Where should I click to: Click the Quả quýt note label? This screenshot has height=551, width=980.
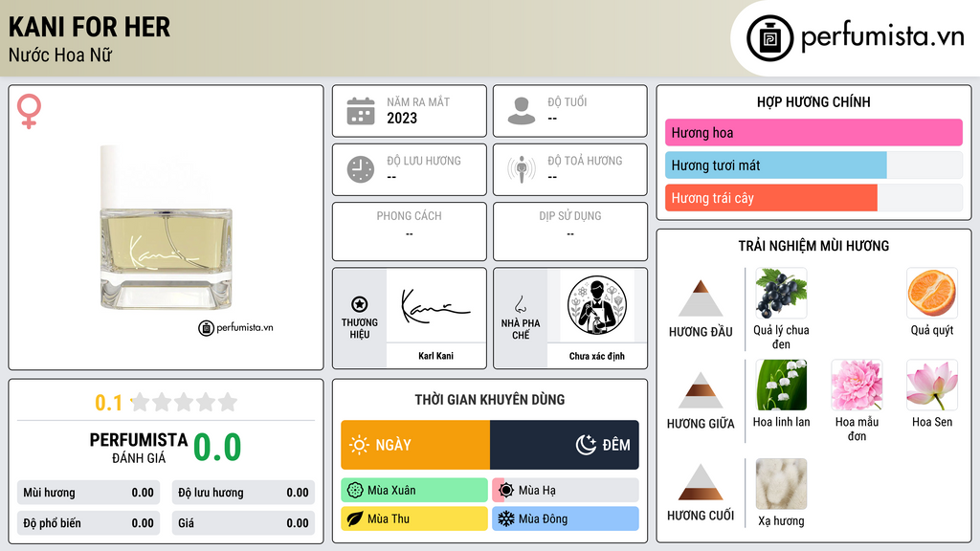click(x=932, y=330)
